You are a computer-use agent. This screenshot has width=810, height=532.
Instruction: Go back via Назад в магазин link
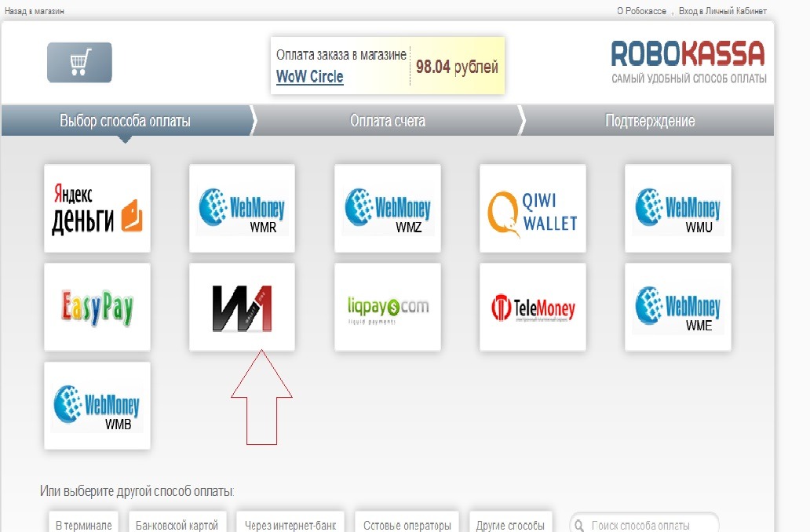click(34, 11)
